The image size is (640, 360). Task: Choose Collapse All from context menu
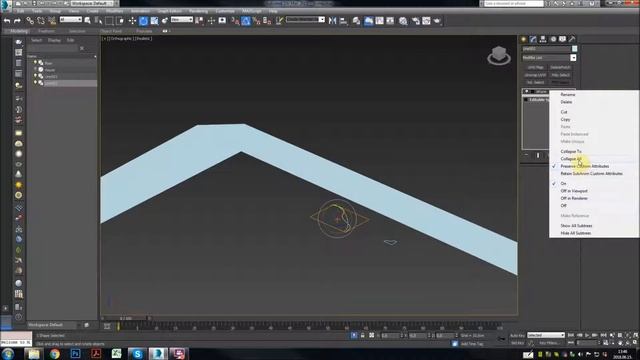[571, 159]
